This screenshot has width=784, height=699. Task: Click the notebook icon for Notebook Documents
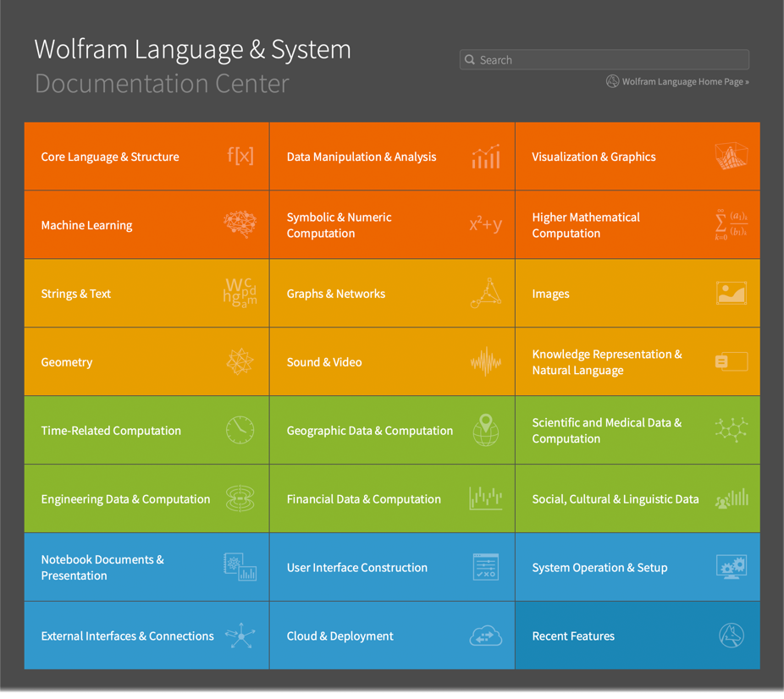click(x=240, y=567)
